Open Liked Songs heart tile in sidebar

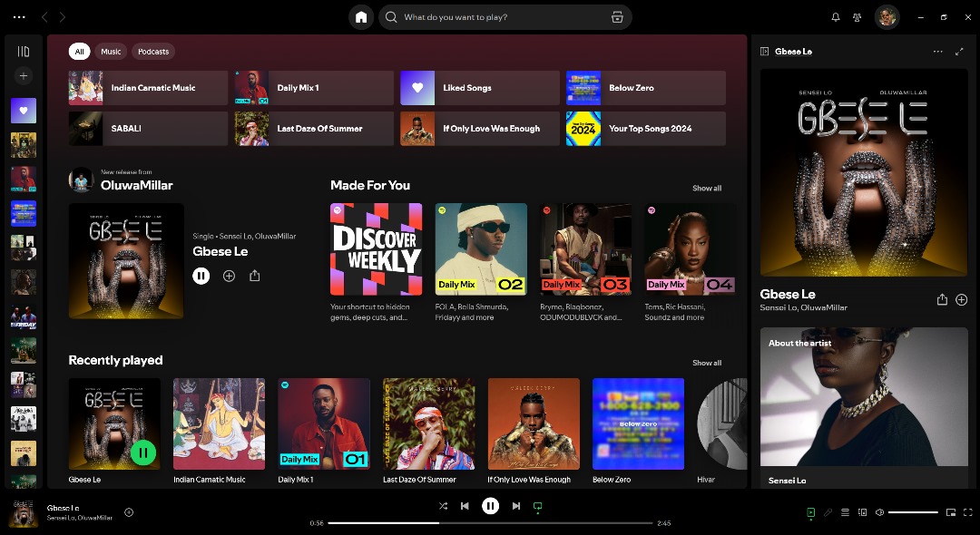[x=23, y=111]
